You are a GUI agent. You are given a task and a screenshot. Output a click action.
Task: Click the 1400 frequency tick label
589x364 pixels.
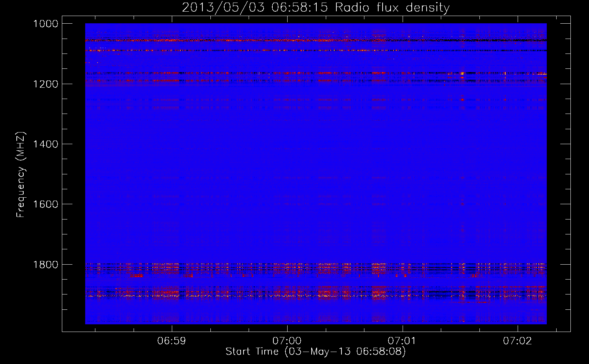tap(46, 144)
